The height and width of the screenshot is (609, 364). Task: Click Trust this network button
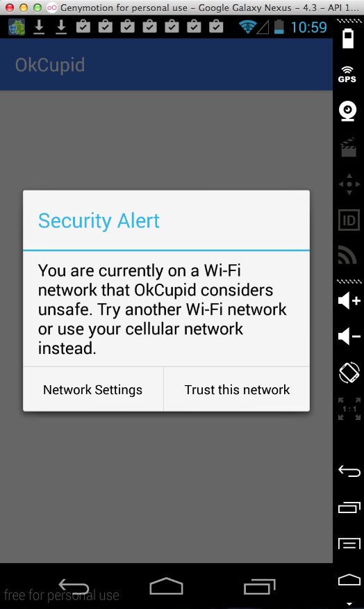coord(237,389)
